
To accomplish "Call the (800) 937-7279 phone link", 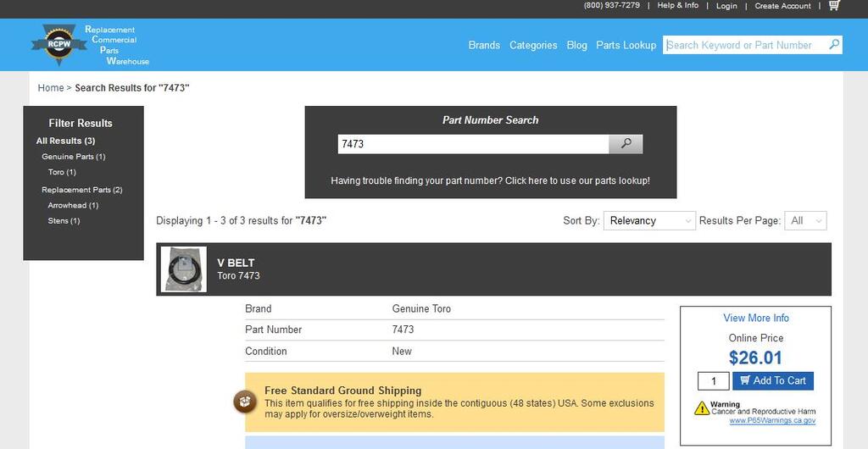I will pyautogui.click(x=612, y=6).
